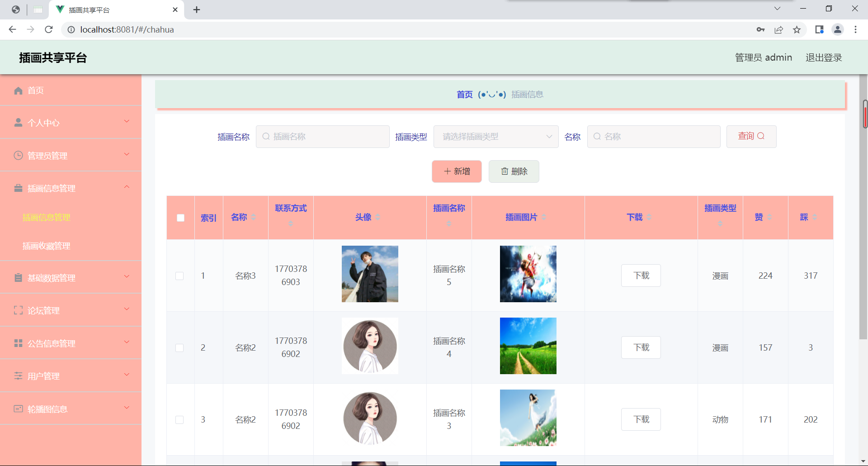Select the 插画信息管理 submenu item
The image size is (868, 466).
point(47,218)
